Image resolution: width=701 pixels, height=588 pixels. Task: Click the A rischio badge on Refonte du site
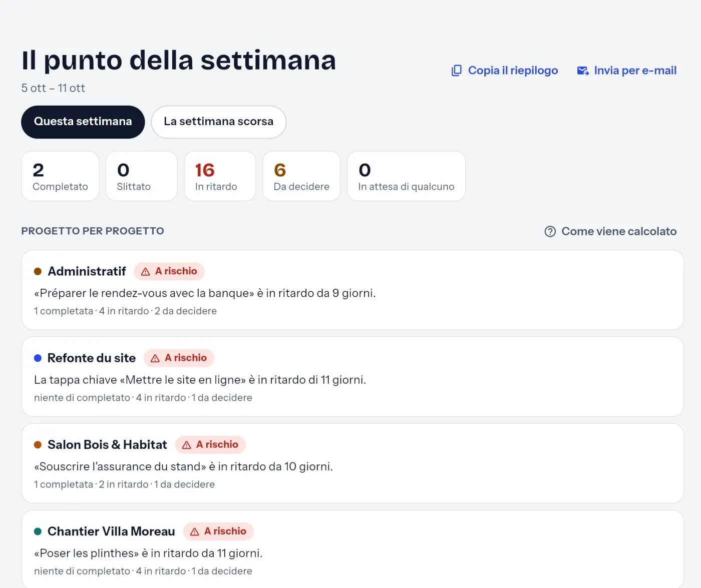(x=179, y=358)
